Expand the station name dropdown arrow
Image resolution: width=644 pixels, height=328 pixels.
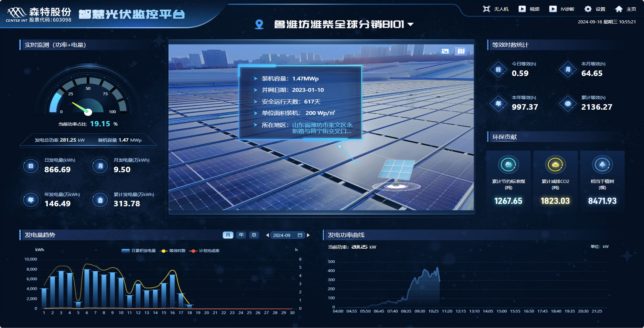tap(410, 24)
